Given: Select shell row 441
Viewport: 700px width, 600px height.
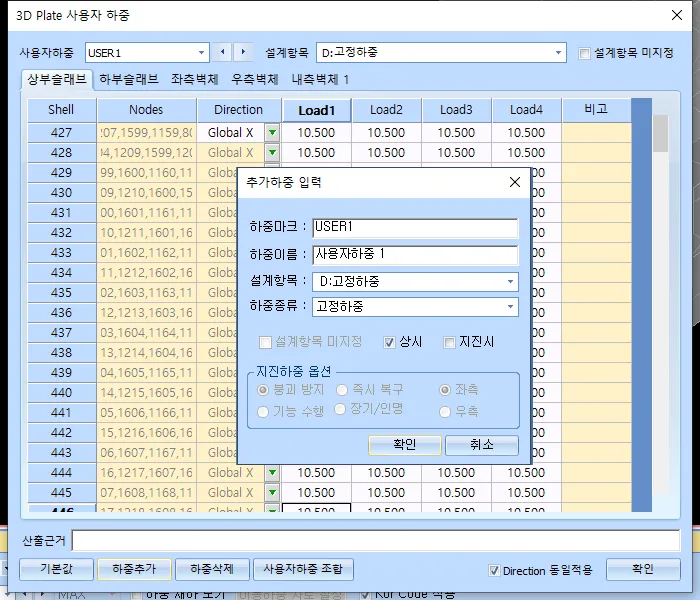Looking at the screenshot, I should tap(61, 412).
